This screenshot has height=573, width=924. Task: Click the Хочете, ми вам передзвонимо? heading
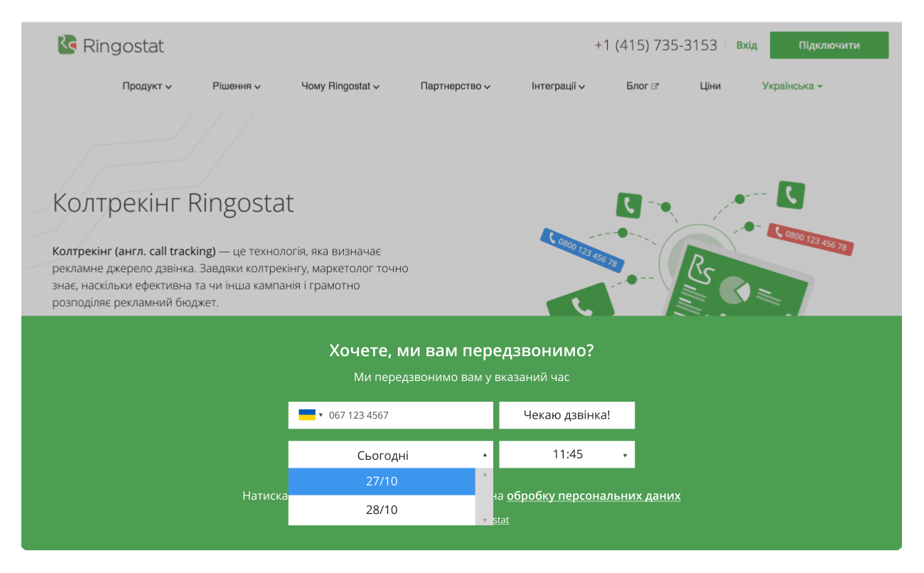coord(461,350)
